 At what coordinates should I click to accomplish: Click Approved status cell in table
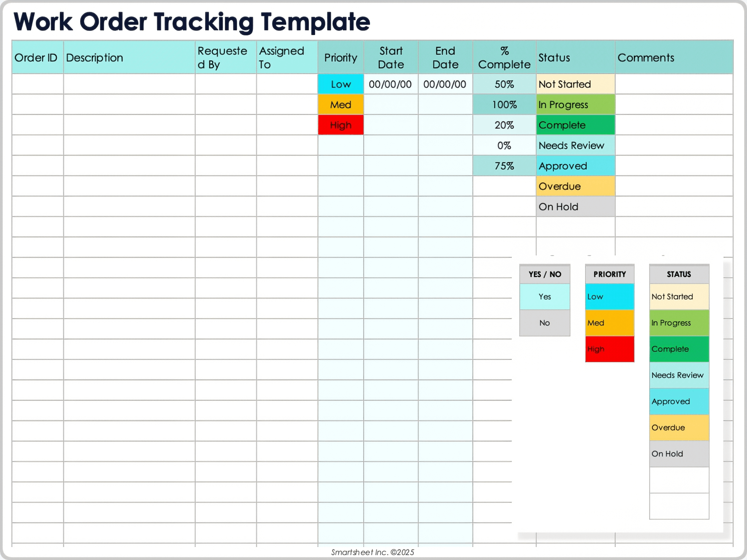[575, 166]
